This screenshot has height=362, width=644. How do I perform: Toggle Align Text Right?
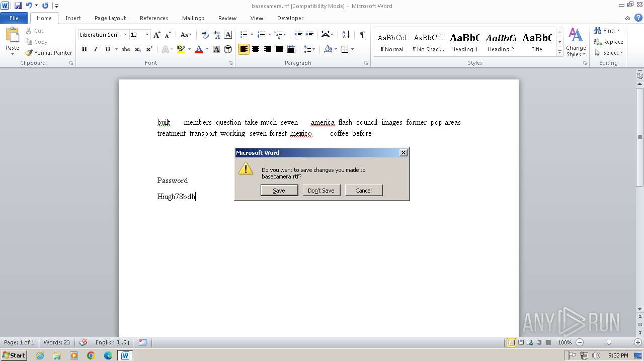[267, 49]
